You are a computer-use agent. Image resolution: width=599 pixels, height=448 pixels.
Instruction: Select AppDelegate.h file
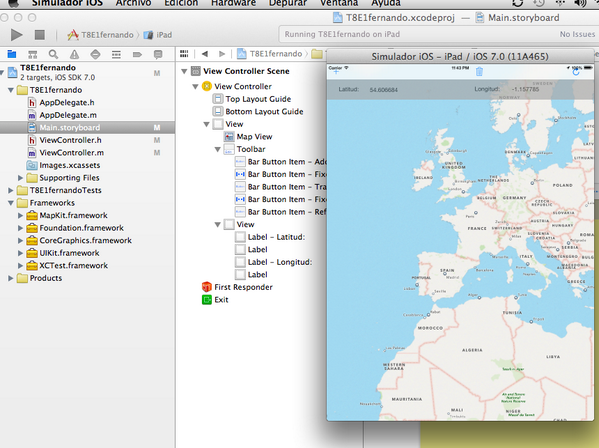66,102
